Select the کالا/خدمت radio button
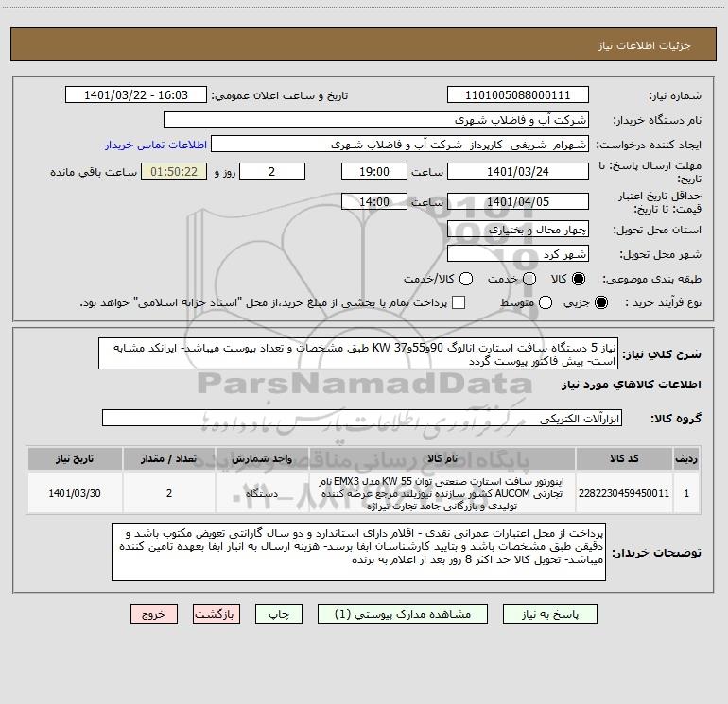 466,279
